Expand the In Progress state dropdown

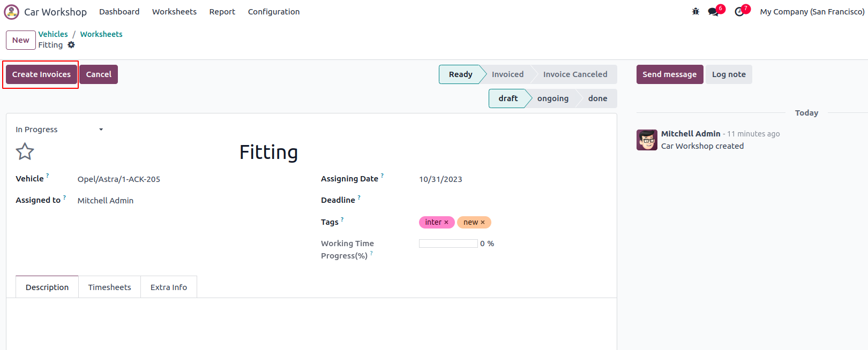pos(59,130)
